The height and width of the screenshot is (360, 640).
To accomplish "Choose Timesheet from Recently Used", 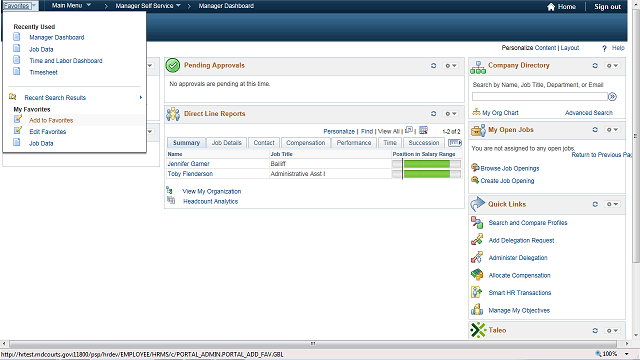I will click(x=43, y=72).
